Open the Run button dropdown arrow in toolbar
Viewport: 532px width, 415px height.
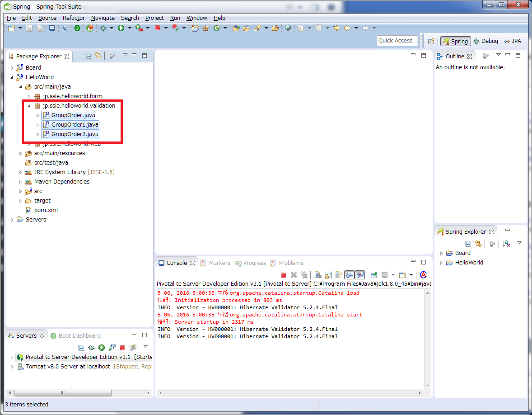130,28
